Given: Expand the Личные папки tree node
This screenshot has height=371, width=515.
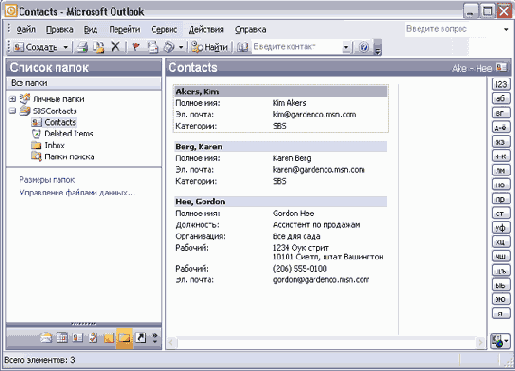Looking at the screenshot, I should pyautogui.click(x=12, y=99).
